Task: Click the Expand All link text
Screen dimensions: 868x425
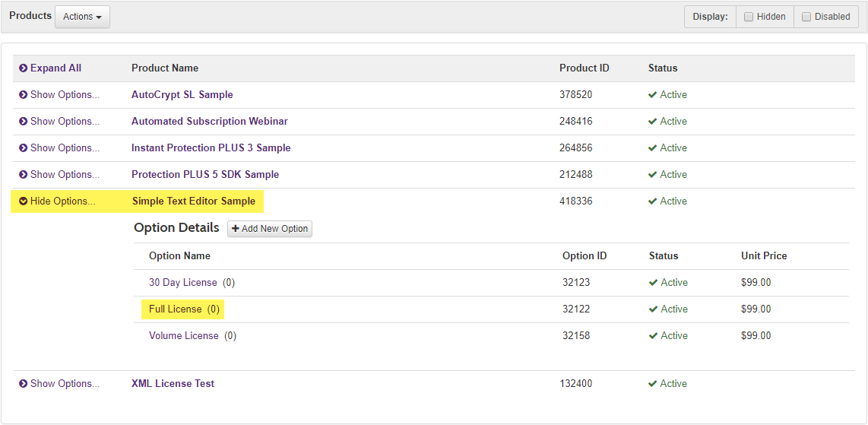Action: [55, 68]
